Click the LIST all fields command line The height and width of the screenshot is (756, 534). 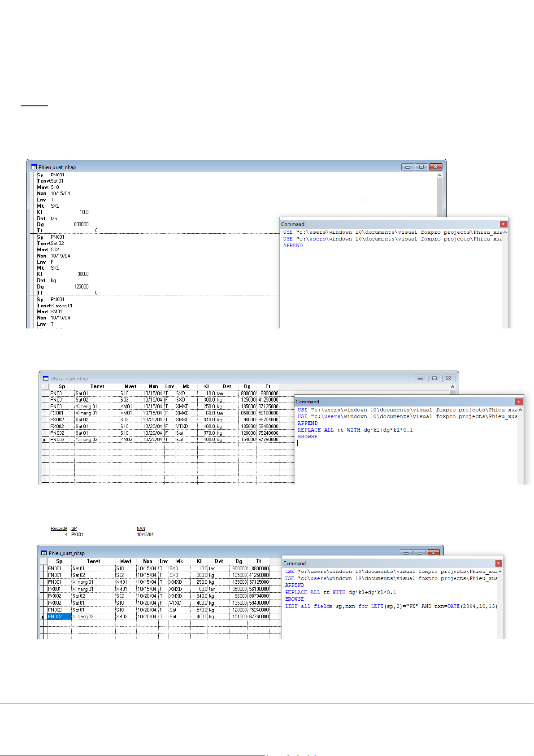391,606
